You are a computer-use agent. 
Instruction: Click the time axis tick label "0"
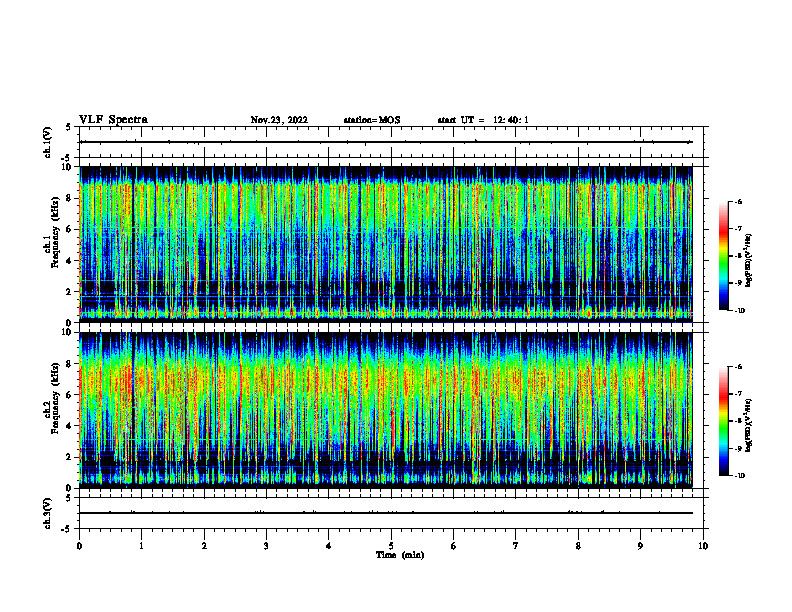pyautogui.click(x=79, y=546)
